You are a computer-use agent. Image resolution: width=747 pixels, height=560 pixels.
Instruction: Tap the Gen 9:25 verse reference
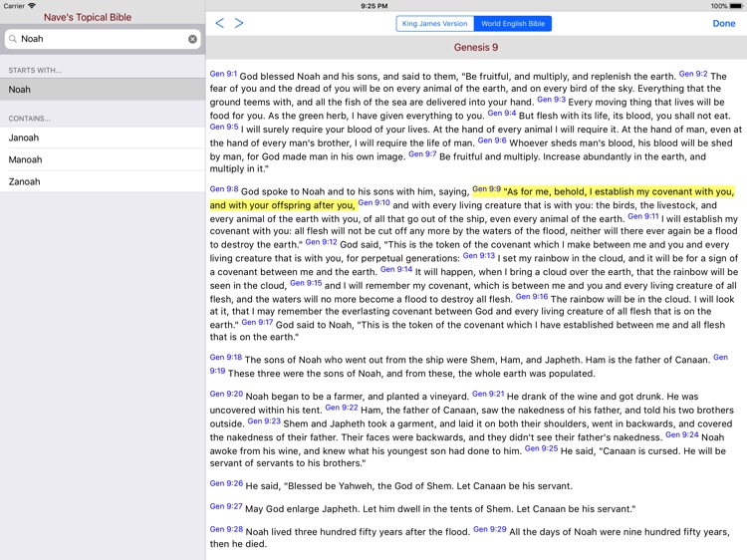pos(541,449)
